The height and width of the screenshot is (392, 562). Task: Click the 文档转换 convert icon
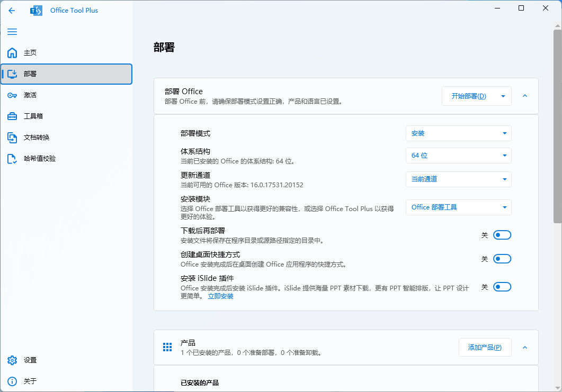click(x=12, y=138)
